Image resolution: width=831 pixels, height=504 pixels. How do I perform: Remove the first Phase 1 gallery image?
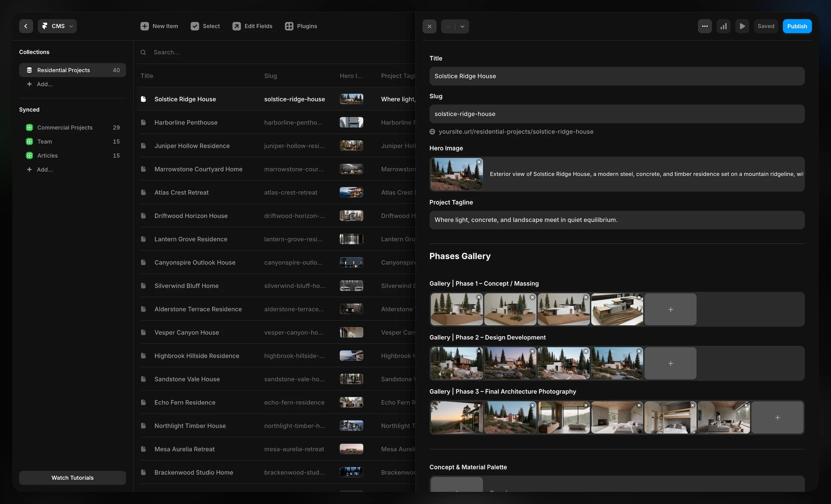pos(479,297)
